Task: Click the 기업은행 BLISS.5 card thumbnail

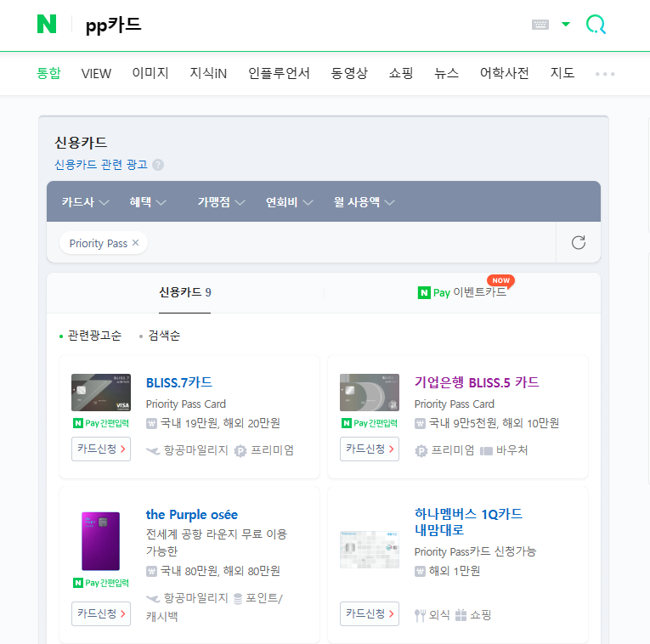Action: click(x=370, y=393)
